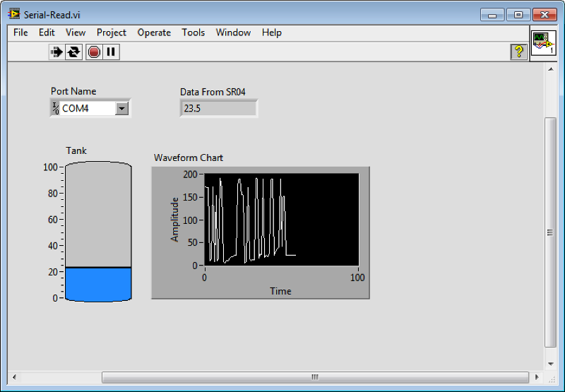The width and height of the screenshot is (565, 392).
Task: Click the 80 mark on Tank scale
Action: [53, 194]
